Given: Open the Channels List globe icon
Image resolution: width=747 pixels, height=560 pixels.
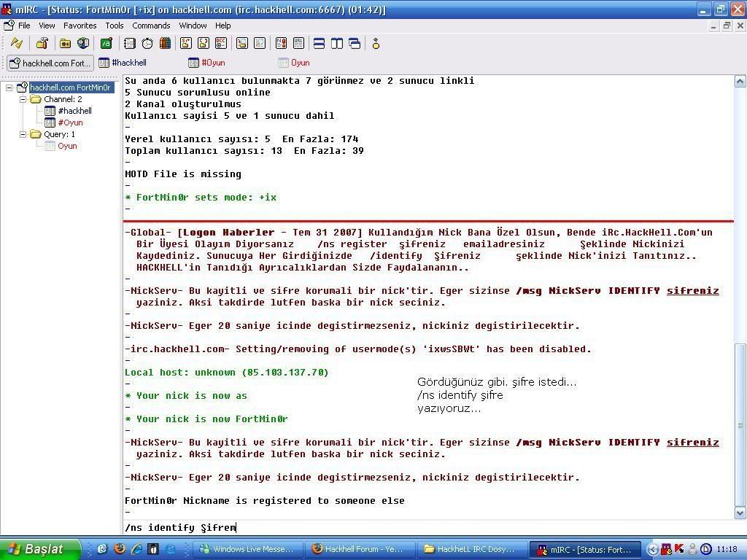Looking at the screenshot, I should [83, 43].
